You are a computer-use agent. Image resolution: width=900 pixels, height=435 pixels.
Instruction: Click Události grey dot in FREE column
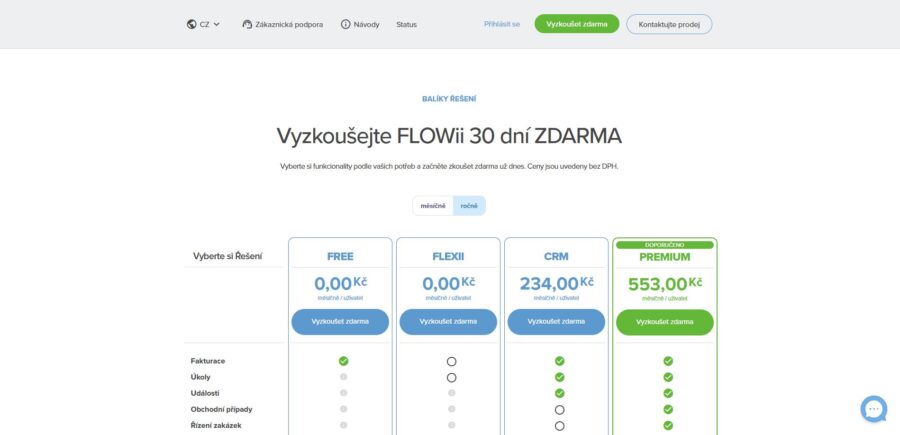[x=343, y=393]
